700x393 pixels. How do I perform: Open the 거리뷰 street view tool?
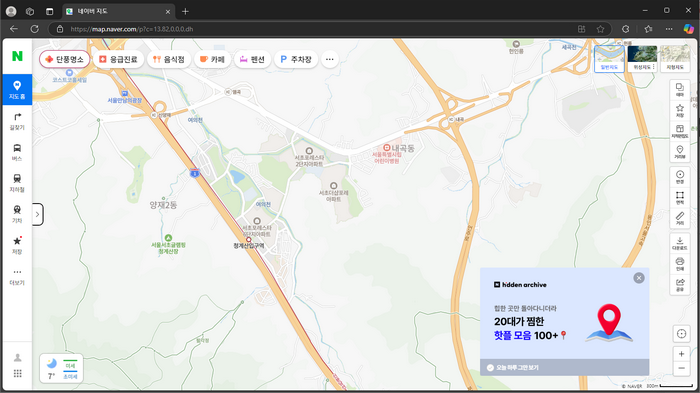pyautogui.click(x=679, y=152)
